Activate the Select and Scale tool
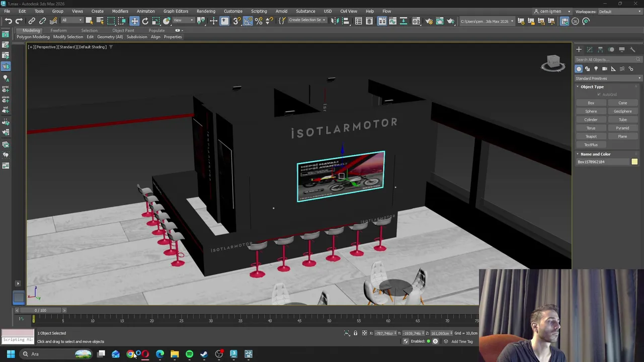This screenshot has height=362, width=644. point(156,21)
